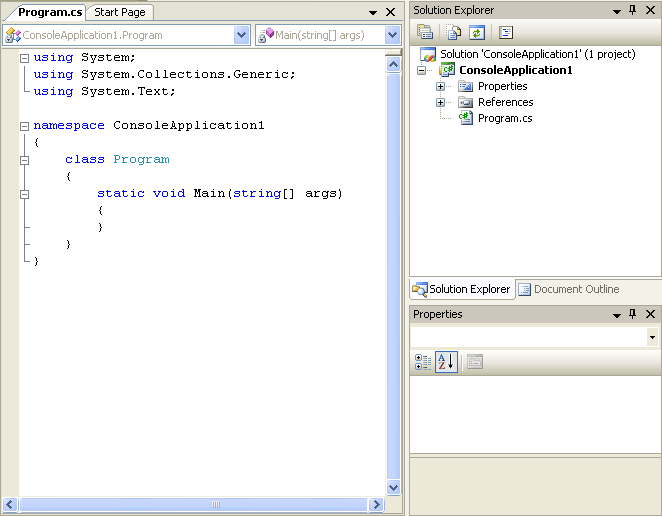Screen dimensions: 662x516
Task: Close the Solution Explorer panel
Action: pyautogui.click(x=651, y=10)
